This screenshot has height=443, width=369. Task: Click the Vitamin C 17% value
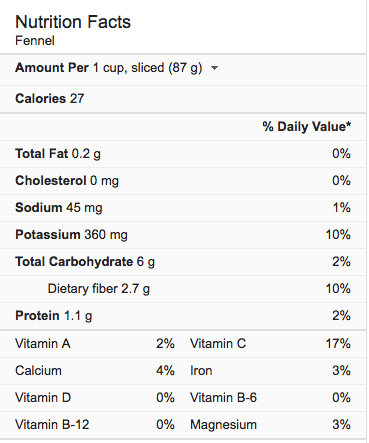[338, 344]
